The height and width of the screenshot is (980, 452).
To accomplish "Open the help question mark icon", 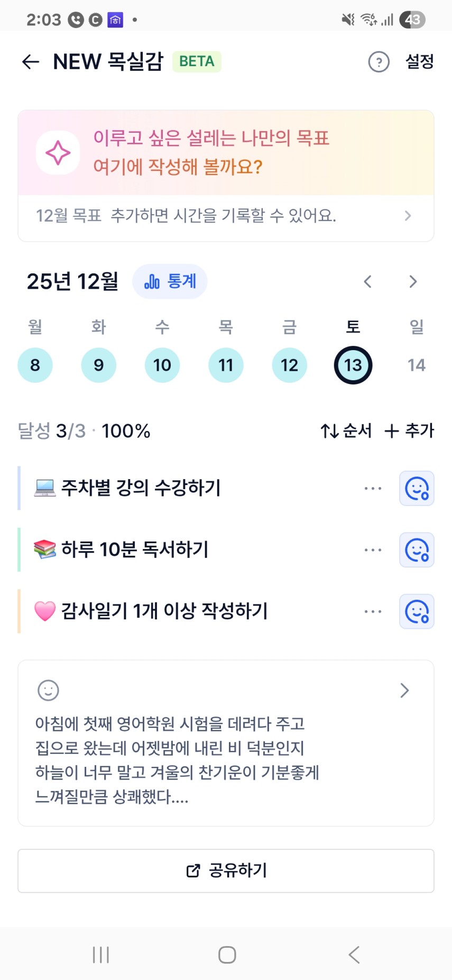I will click(379, 62).
